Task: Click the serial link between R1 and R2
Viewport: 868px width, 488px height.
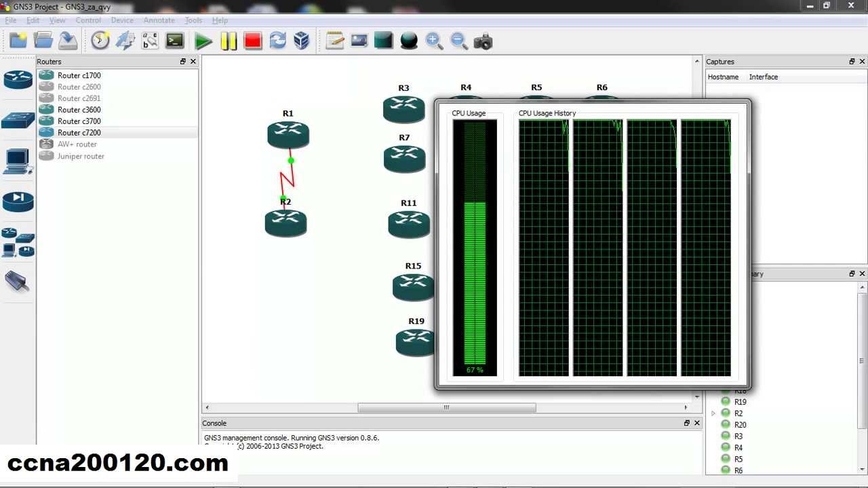Action: coord(288,178)
